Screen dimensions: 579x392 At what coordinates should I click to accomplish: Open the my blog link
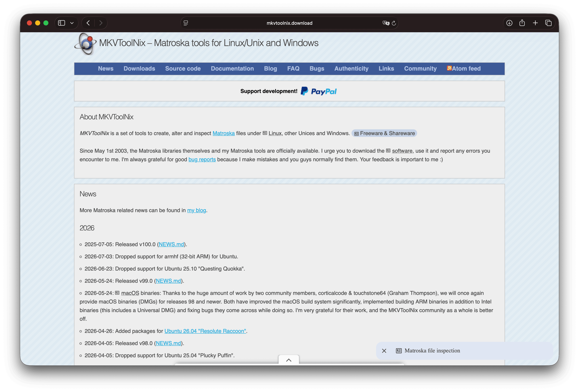tap(197, 210)
